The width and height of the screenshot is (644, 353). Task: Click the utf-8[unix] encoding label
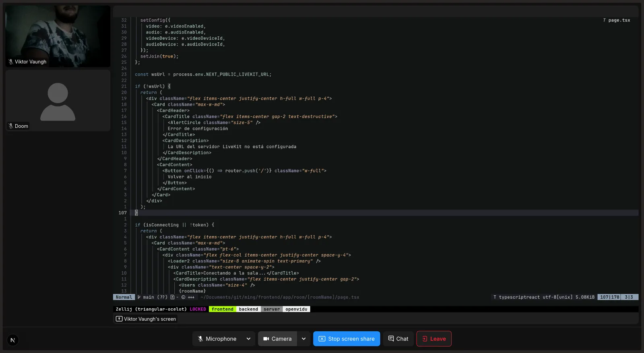pyautogui.click(x=557, y=297)
